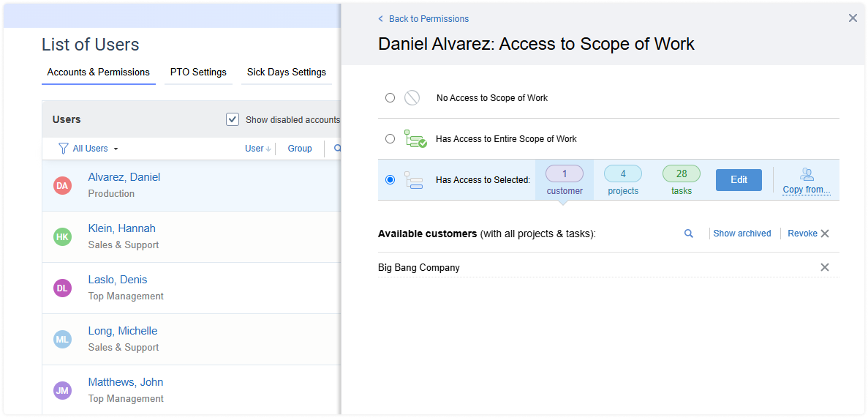Close the Access to Scope of Work panel
This screenshot has height=418, width=868.
pos(852,18)
